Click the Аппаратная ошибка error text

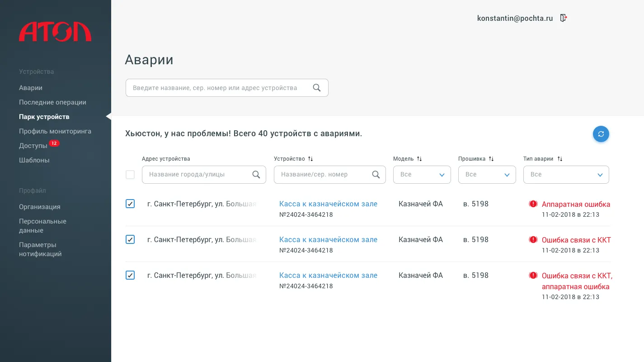[x=576, y=204]
